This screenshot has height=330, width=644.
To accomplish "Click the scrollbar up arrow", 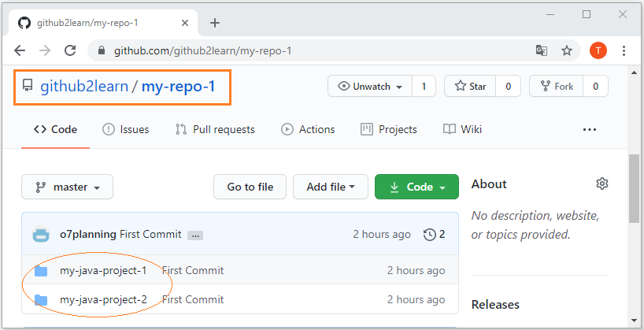I will (x=634, y=72).
